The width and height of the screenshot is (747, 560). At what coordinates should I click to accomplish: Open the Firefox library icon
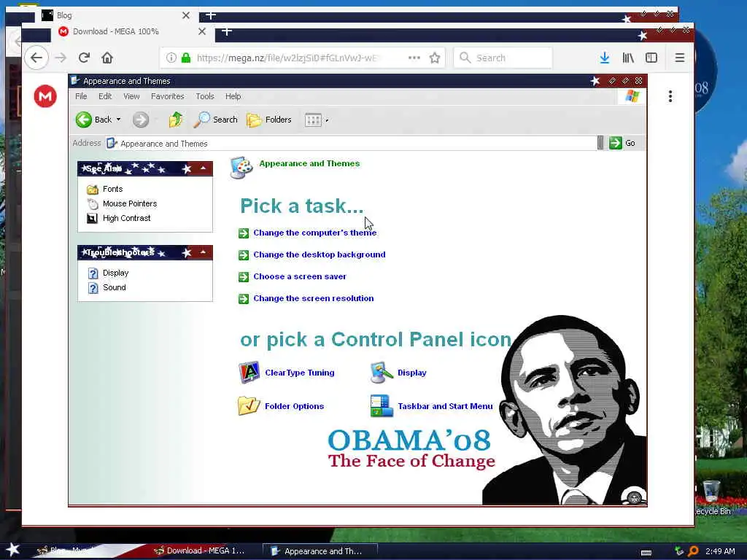click(628, 58)
